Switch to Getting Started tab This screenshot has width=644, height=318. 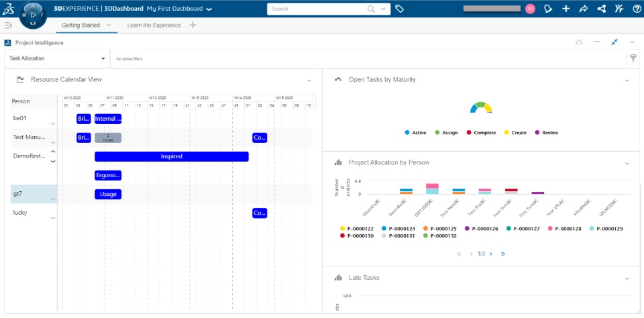click(80, 25)
